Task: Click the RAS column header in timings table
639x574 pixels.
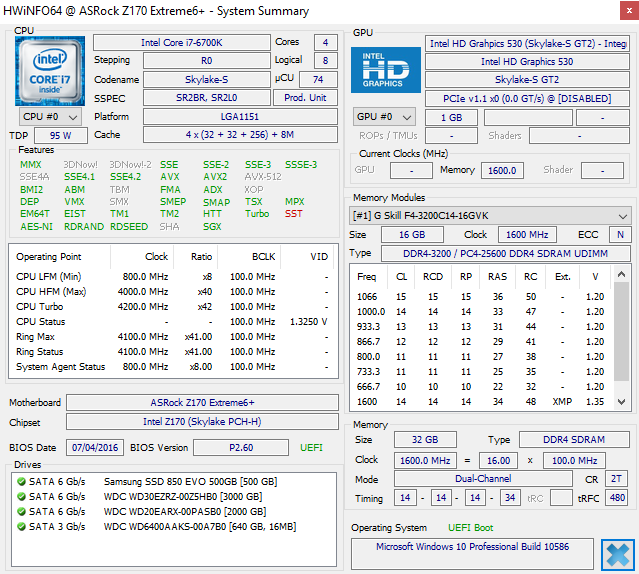Action: [498, 277]
